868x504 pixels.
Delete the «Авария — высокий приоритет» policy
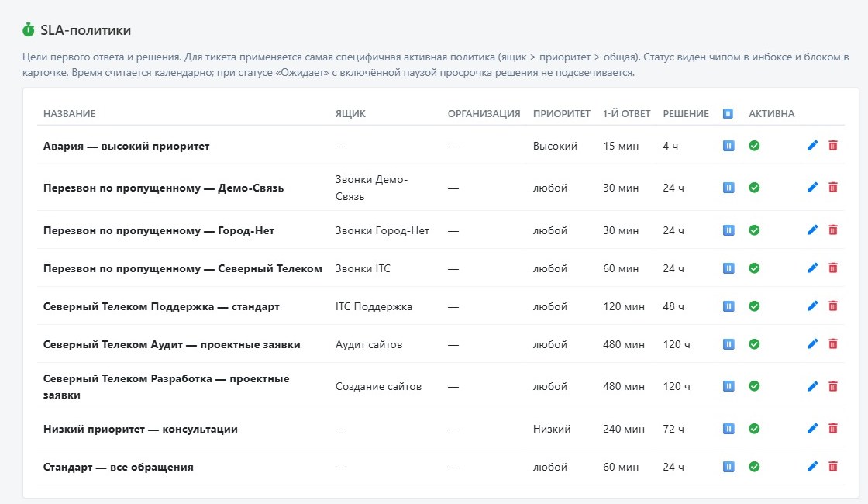tap(832, 146)
